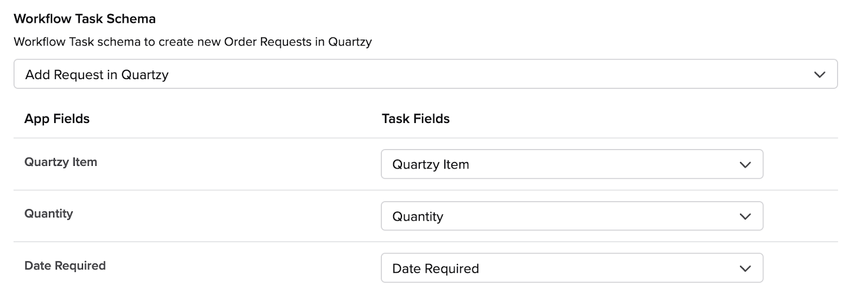Click the App Fields column header

57,119
